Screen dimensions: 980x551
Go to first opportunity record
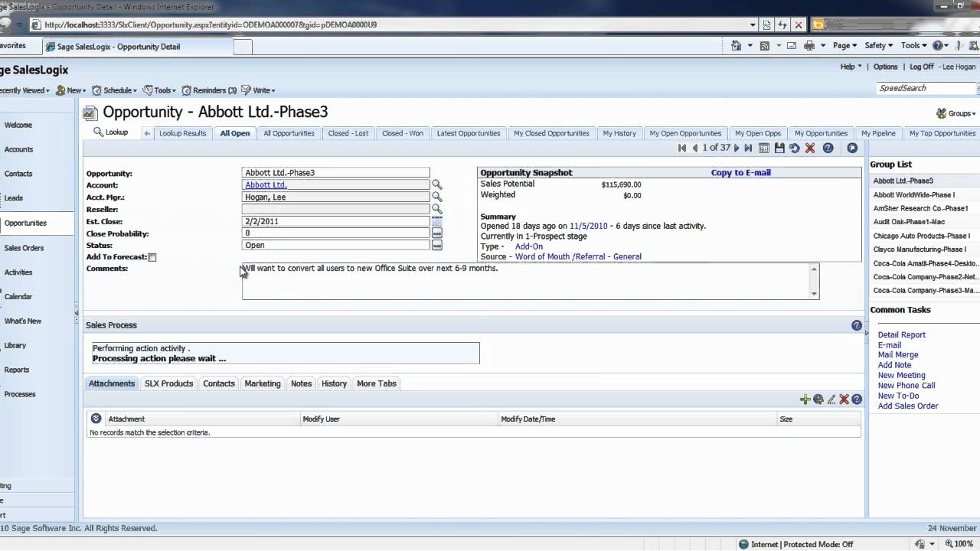tap(682, 148)
